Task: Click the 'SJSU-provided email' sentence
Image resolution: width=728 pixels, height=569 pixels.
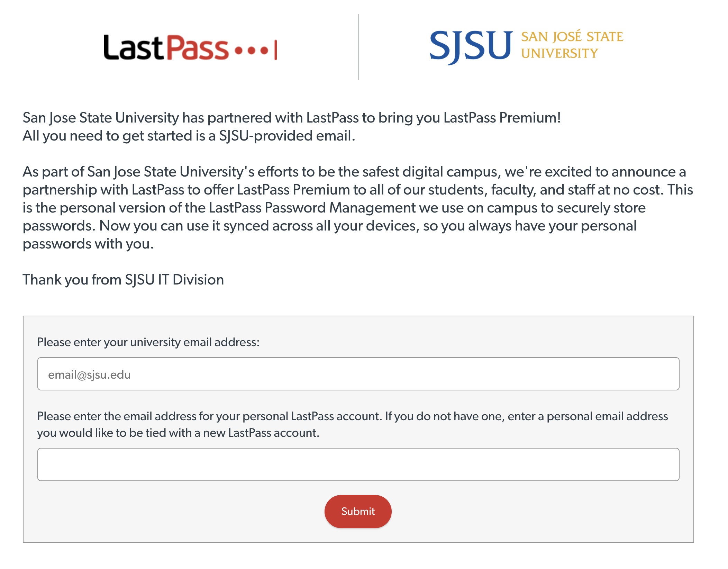Action: [x=189, y=136]
